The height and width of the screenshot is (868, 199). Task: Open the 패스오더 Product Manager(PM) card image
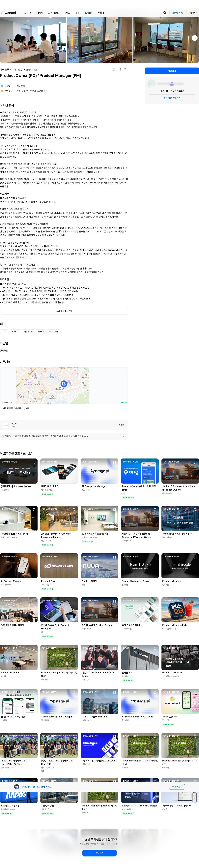(180, 610)
